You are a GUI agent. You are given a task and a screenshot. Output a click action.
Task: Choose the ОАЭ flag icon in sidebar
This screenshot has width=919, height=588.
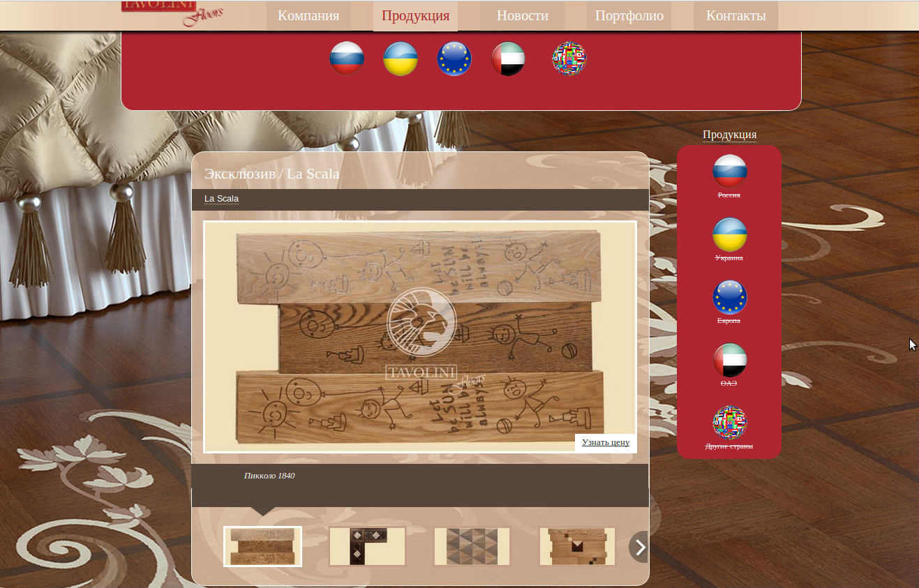tap(730, 360)
